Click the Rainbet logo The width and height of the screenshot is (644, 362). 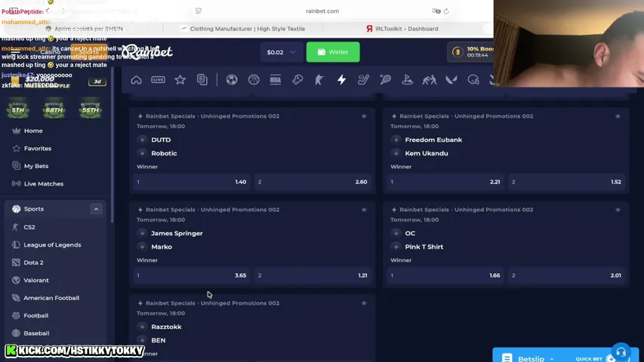146,52
